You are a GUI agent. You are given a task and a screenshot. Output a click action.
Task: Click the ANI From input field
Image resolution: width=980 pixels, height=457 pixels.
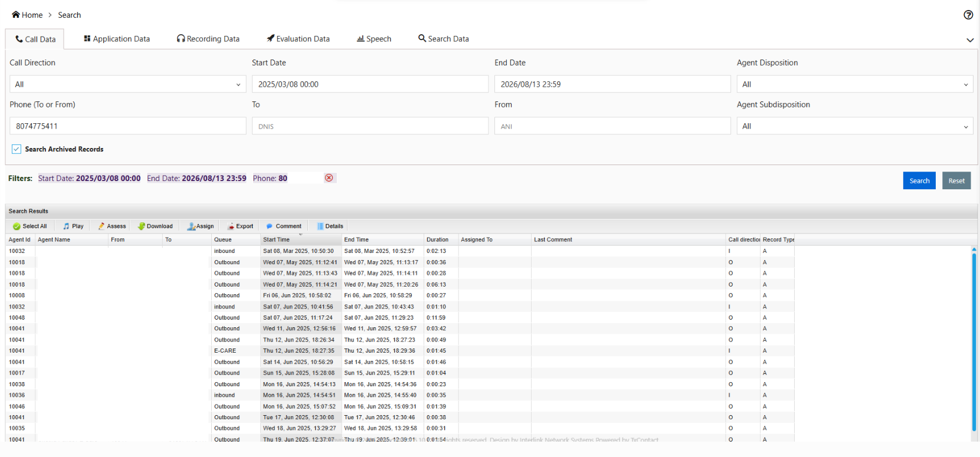click(x=612, y=126)
